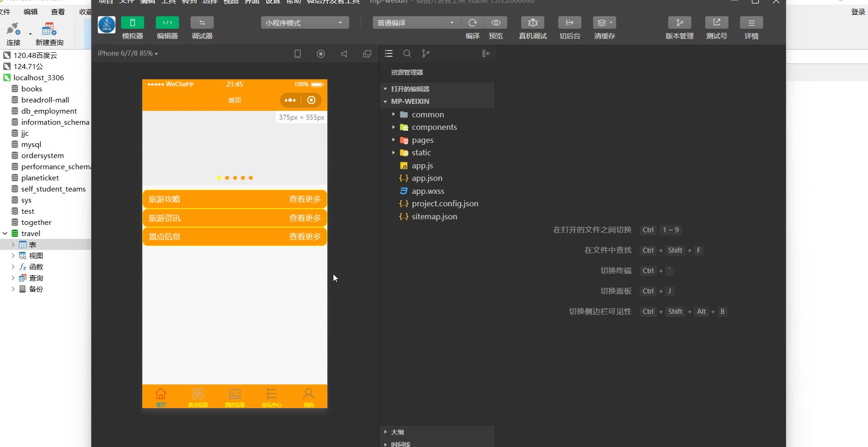Toggle the debugger (调试器) panel
Screen dimensions: 868x447
tap(202, 23)
